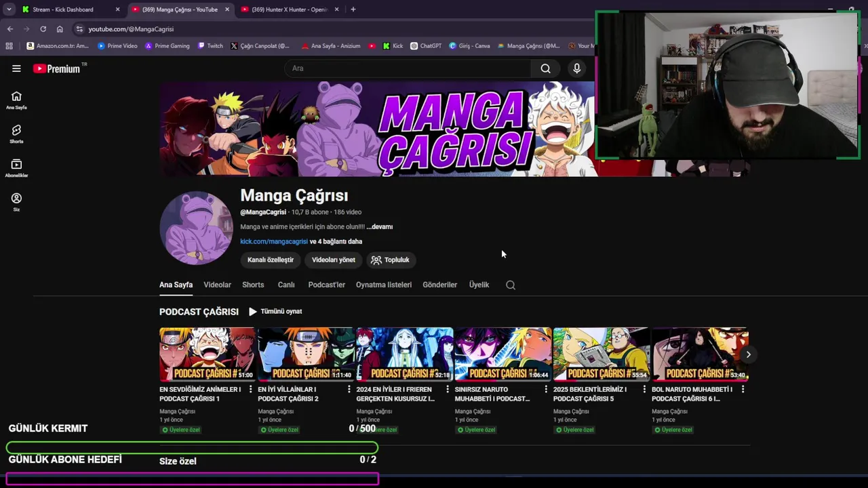Open options for 2024 EN İYİLER video
This screenshot has height=488, width=868.
click(x=448, y=390)
